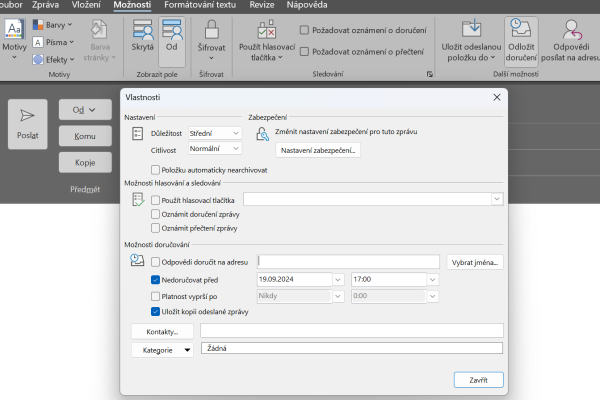Screen dimensions: 600x400
Task: Click the Odpovědi doručit na adresu text field
Action: click(x=348, y=262)
